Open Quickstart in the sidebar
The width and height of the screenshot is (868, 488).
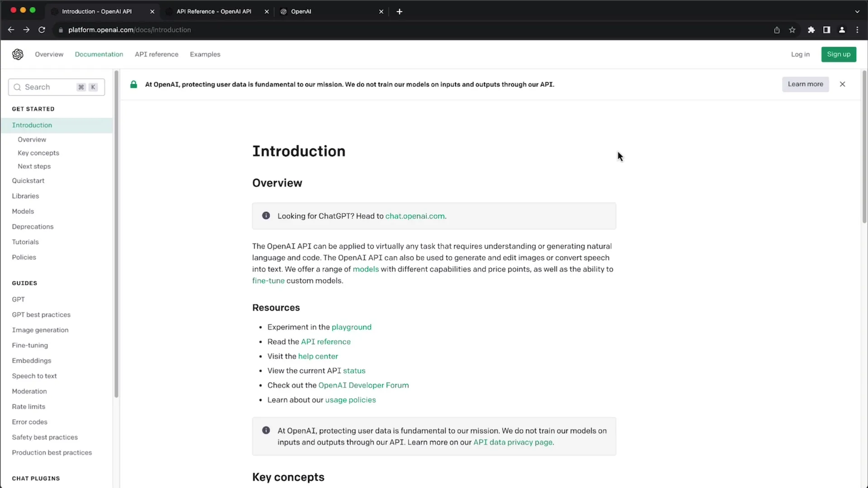click(x=28, y=181)
